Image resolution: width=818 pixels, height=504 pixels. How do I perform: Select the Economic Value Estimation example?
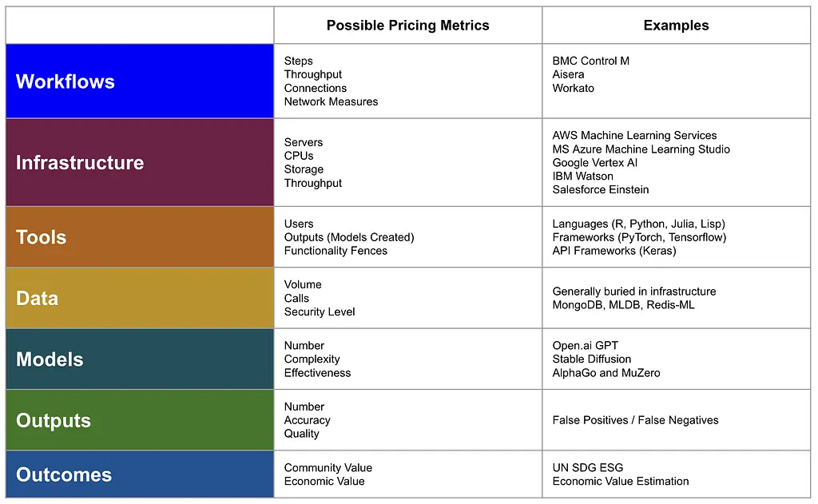tap(620, 481)
